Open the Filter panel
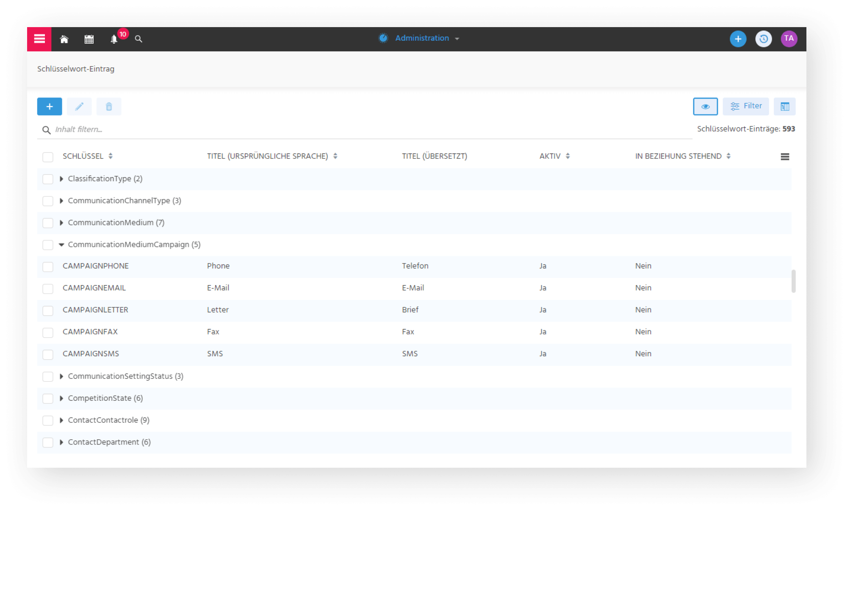This screenshot has width=853, height=616. click(746, 106)
